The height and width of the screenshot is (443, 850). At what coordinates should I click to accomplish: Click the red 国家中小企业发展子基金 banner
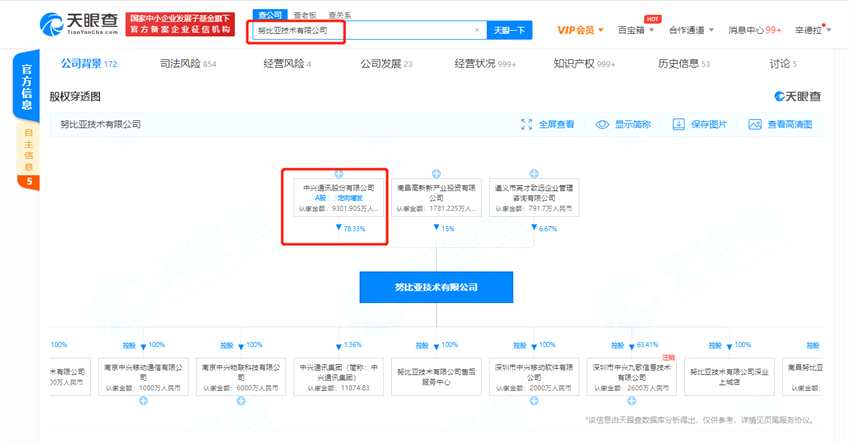[x=180, y=24]
